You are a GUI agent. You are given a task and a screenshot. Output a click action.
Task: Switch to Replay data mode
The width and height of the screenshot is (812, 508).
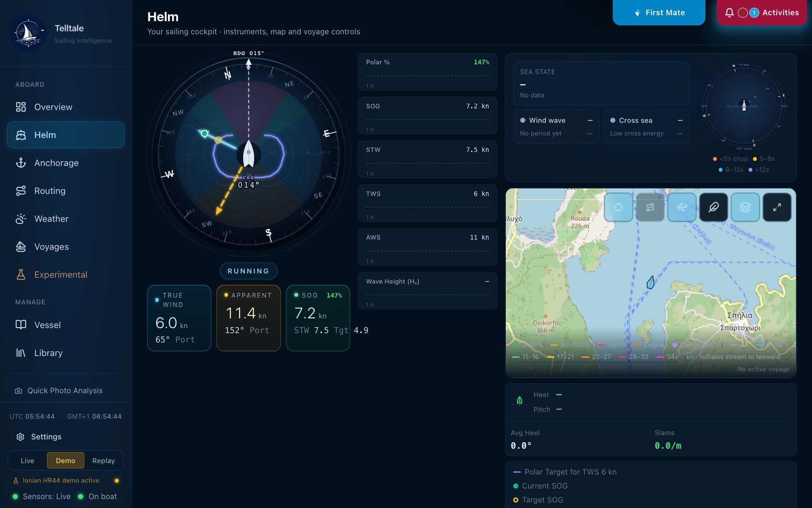click(x=104, y=461)
